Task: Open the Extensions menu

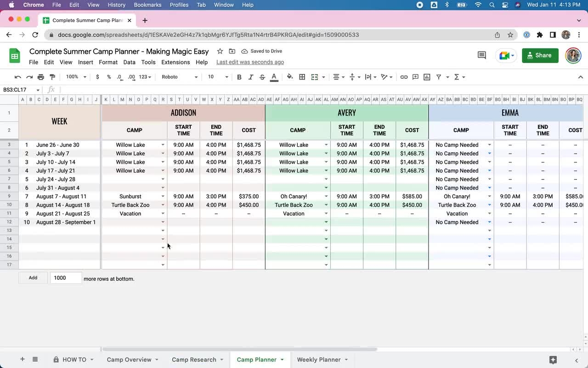Action: coord(175,62)
